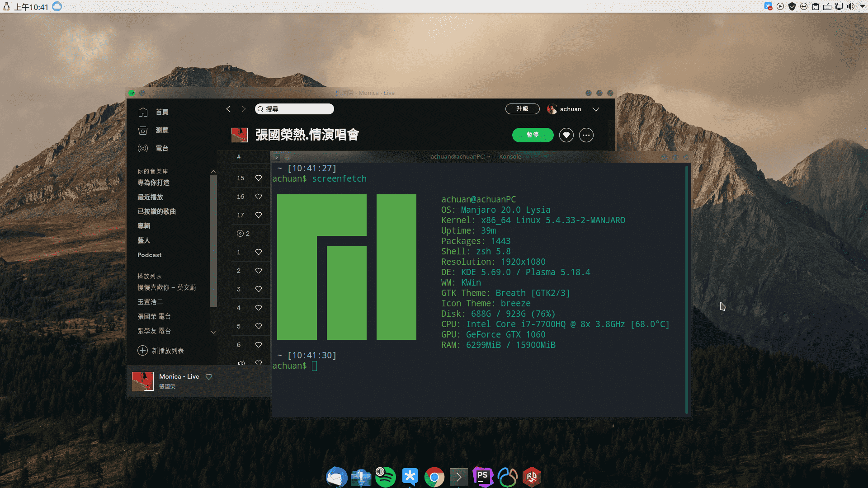Screen dimensions: 868x488
Task: Click the keyboard tray icon
Action: pos(827,6)
